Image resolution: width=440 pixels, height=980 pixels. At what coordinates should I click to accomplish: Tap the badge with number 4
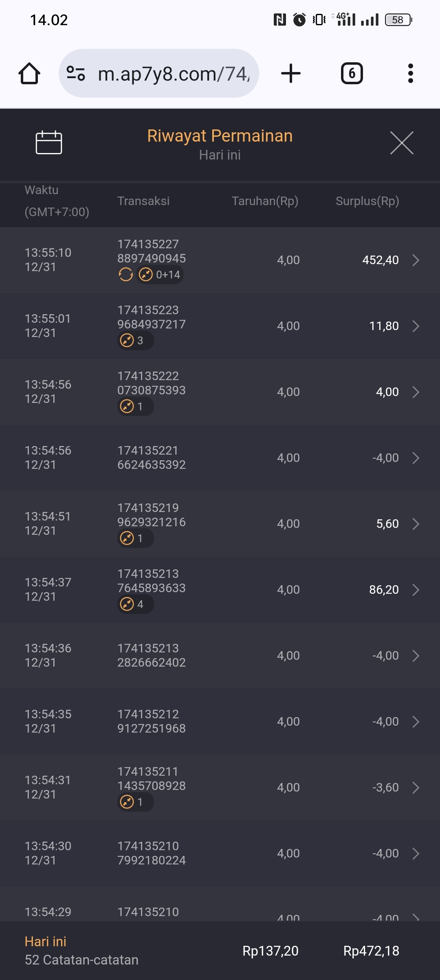[x=135, y=604]
